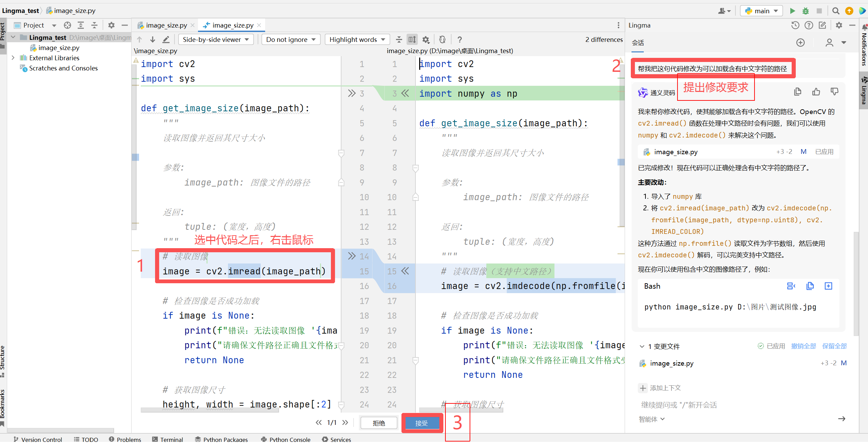
Task: Click 接受 to accept changes
Action: click(422, 423)
